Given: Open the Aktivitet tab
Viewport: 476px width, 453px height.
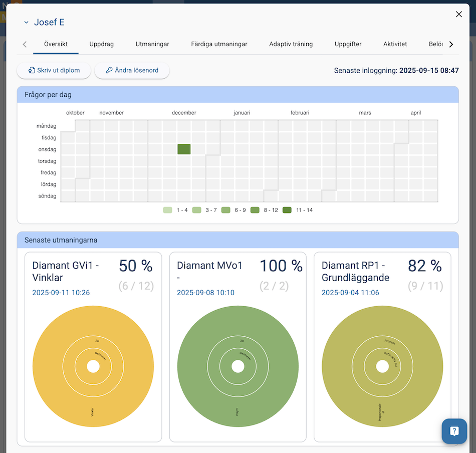Looking at the screenshot, I should [x=395, y=44].
